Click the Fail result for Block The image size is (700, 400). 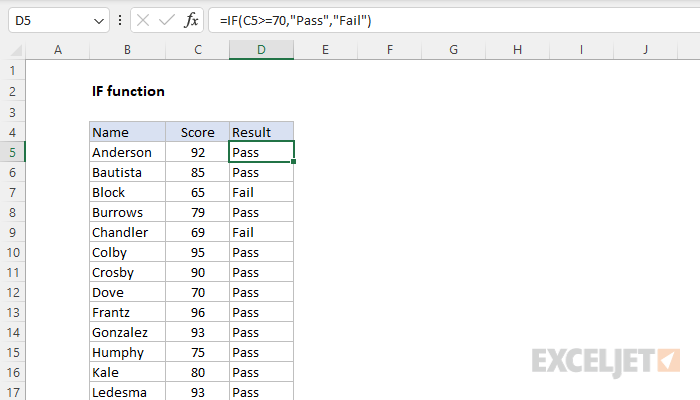261,192
